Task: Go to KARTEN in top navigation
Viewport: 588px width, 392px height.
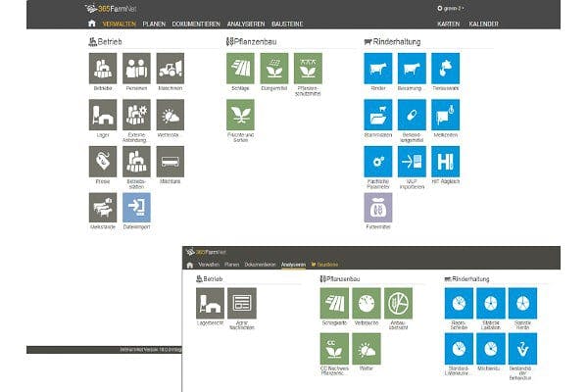Action: (x=449, y=24)
